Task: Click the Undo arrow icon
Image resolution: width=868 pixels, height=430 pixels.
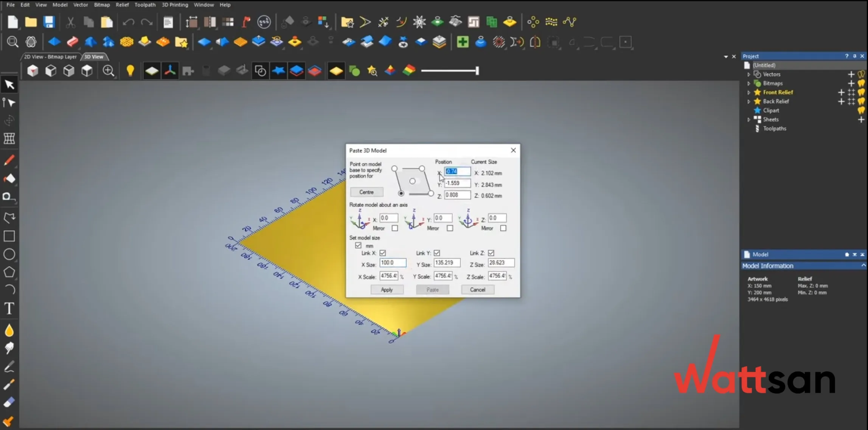Action: tap(129, 22)
